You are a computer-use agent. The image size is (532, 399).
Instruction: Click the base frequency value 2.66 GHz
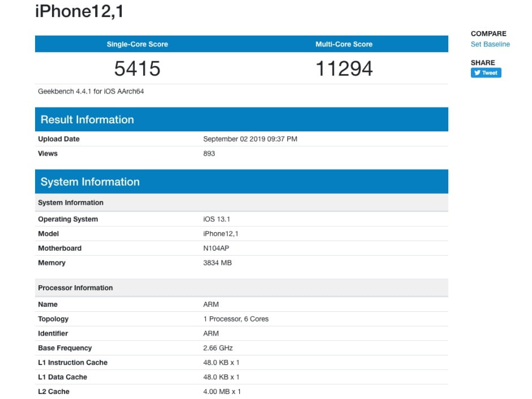[218, 348]
